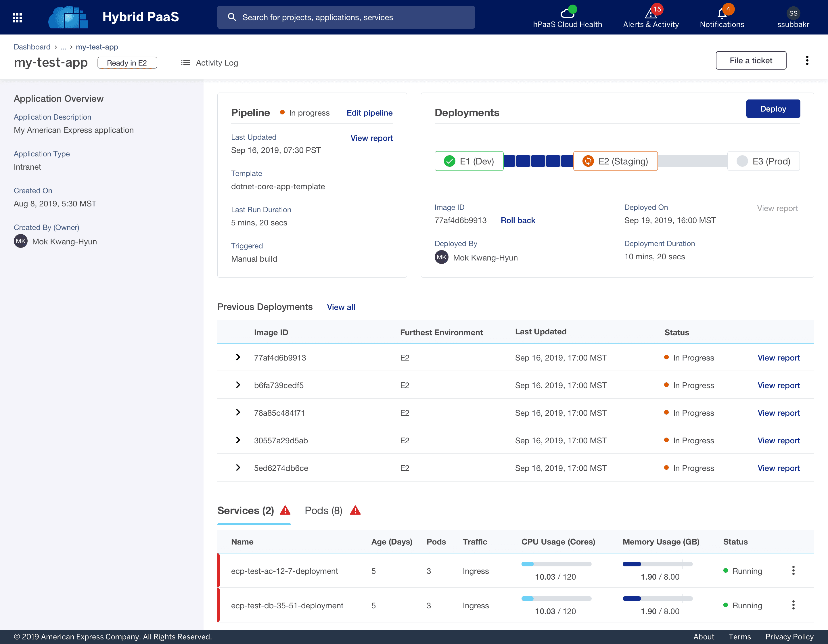Expand deployment row 5ed6274db6ce

238,467
